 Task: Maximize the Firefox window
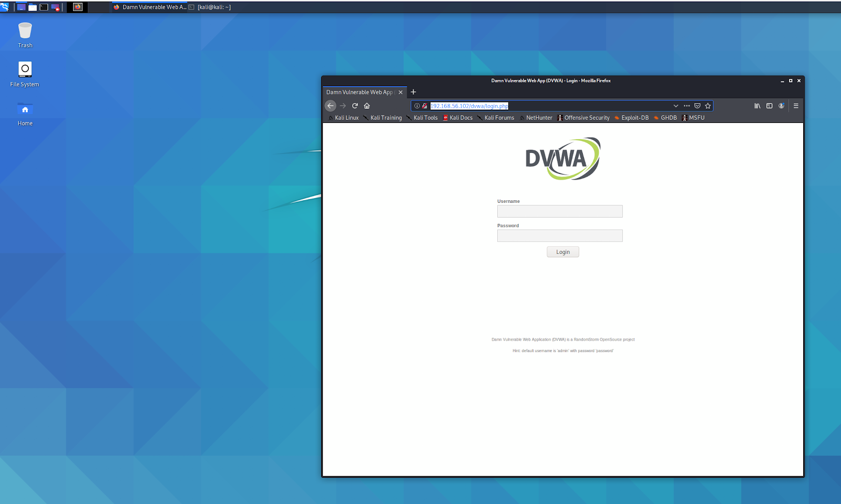791,81
